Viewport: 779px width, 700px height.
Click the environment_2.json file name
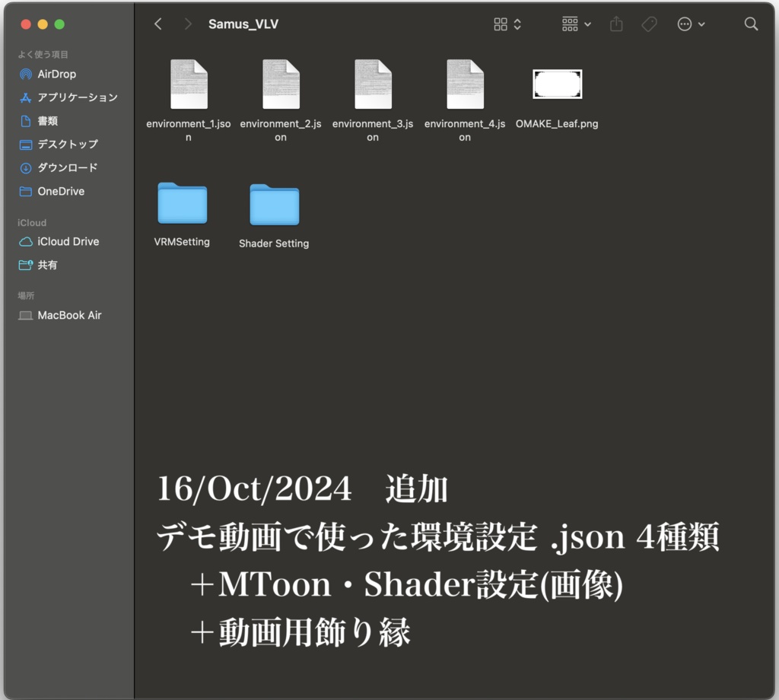(281, 130)
